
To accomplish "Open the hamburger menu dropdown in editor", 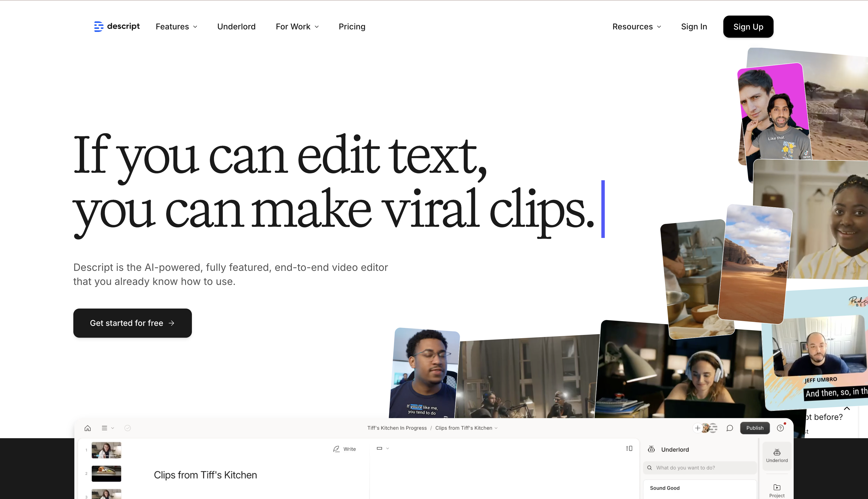I will pyautogui.click(x=107, y=428).
